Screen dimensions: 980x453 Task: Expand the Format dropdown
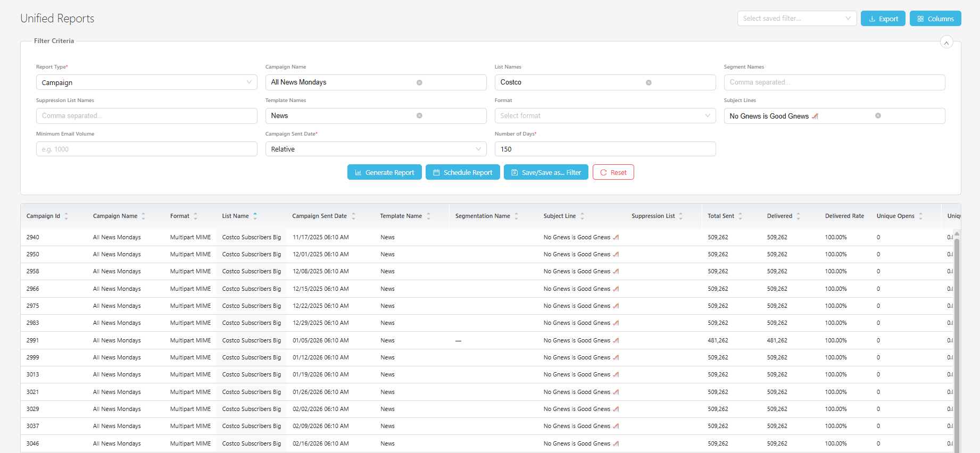click(x=605, y=116)
